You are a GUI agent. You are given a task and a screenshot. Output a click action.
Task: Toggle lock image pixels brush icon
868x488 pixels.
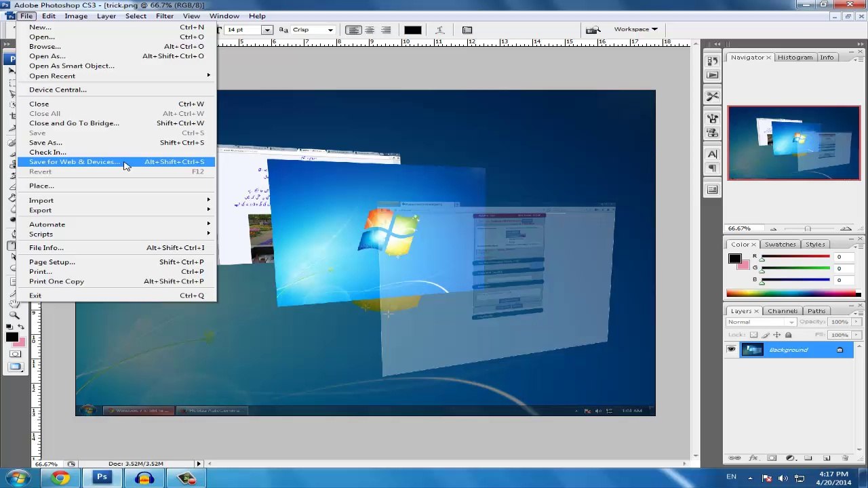765,335
